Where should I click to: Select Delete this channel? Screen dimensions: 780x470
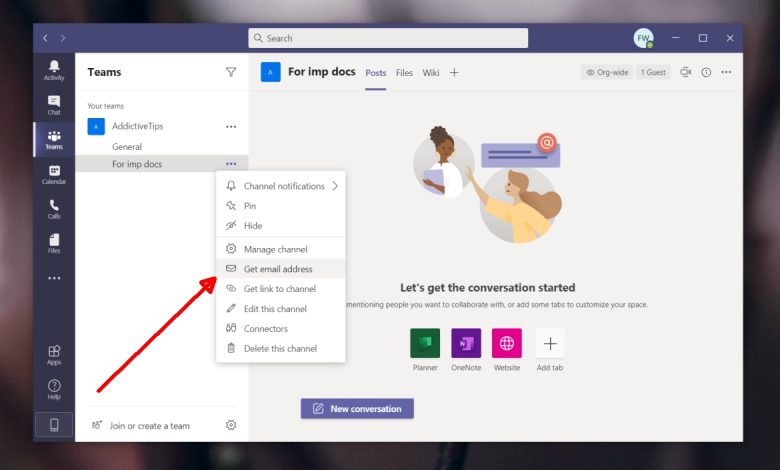tap(281, 349)
